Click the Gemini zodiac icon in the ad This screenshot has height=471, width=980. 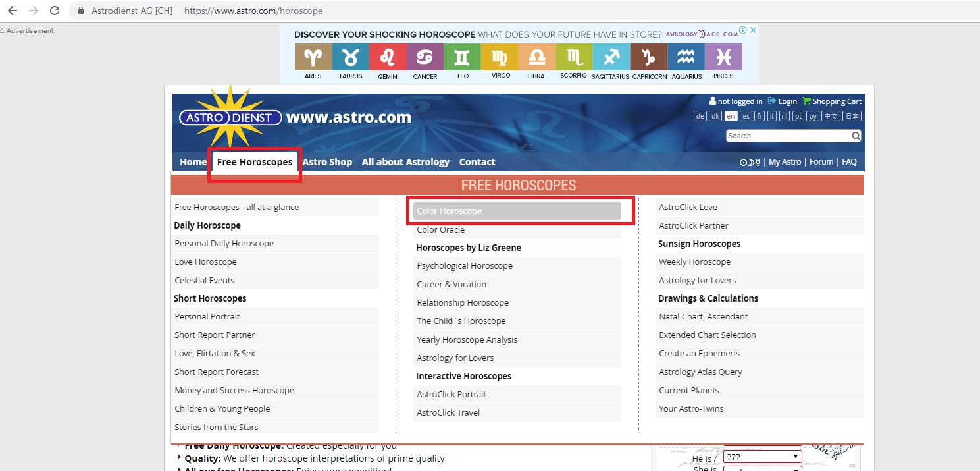click(388, 57)
